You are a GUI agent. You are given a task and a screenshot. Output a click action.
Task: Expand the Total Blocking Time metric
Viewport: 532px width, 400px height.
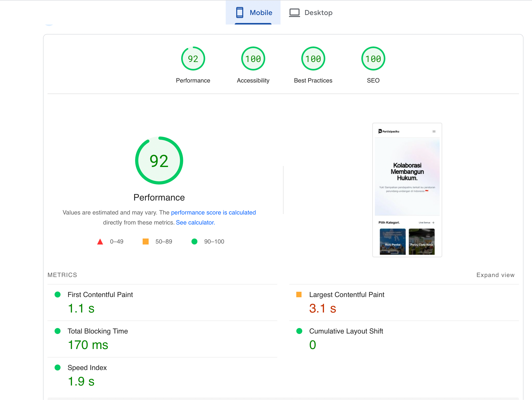(98, 331)
